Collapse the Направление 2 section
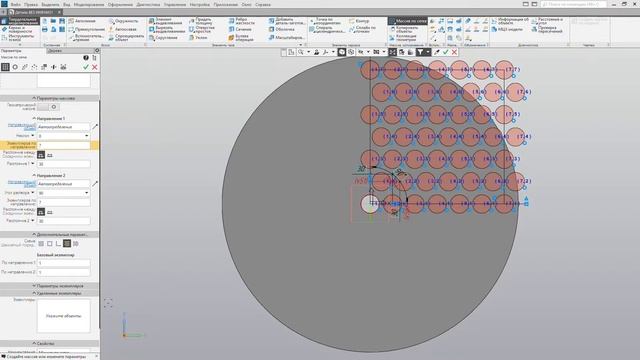The width and height of the screenshot is (640, 360). click(x=34, y=176)
